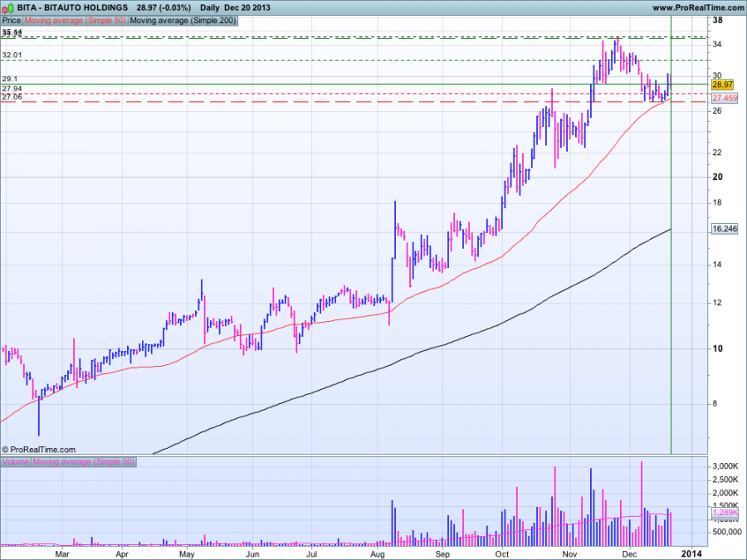
Task: Click the pink 27.459 moving average tag
Action: (724, 98)
